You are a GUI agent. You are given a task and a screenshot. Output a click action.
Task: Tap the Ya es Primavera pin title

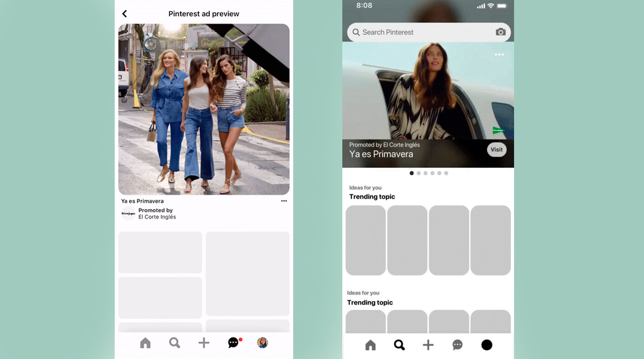[x=143, y=201]
